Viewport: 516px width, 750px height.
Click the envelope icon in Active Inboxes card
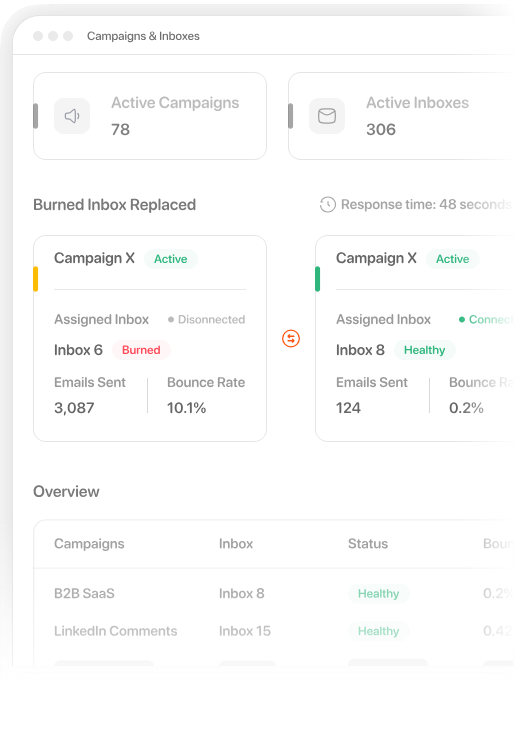(327, 116)
